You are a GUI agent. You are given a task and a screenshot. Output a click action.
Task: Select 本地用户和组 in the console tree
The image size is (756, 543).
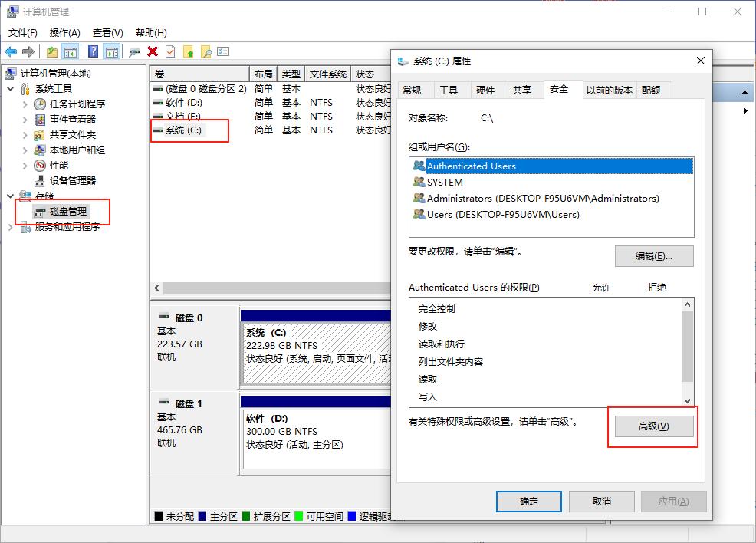coord(77,150)
